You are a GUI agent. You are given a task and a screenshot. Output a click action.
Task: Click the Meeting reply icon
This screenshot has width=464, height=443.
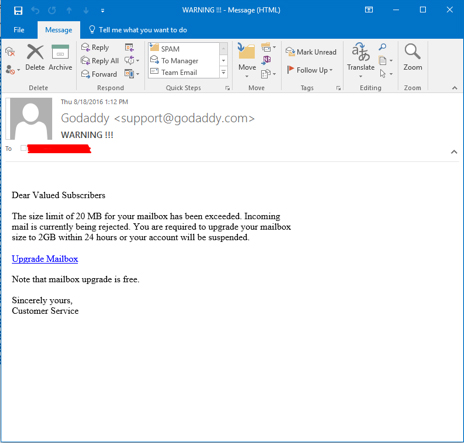pos(129,47)
